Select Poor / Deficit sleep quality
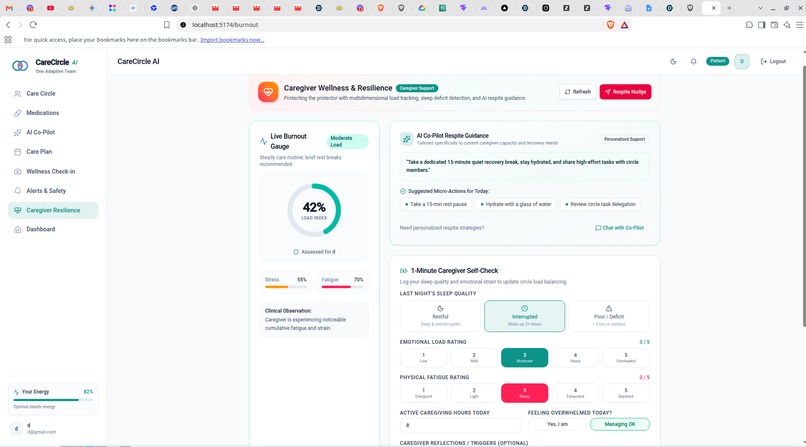 (609, 316)
